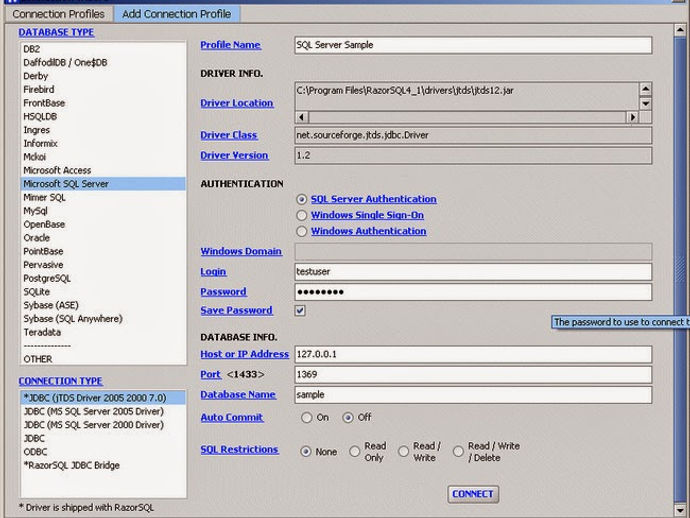Select SQL Server Authentication radio button
This screenshot has height=518, width=690.
[301, 199]
